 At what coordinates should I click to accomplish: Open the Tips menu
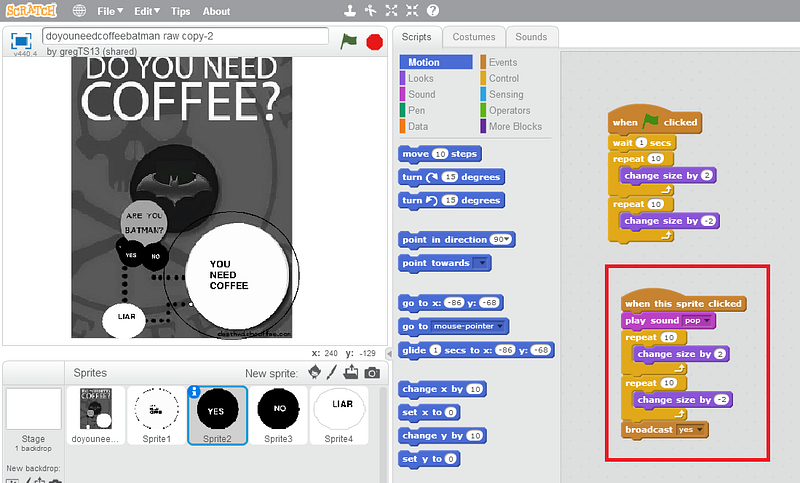(181, 11)
